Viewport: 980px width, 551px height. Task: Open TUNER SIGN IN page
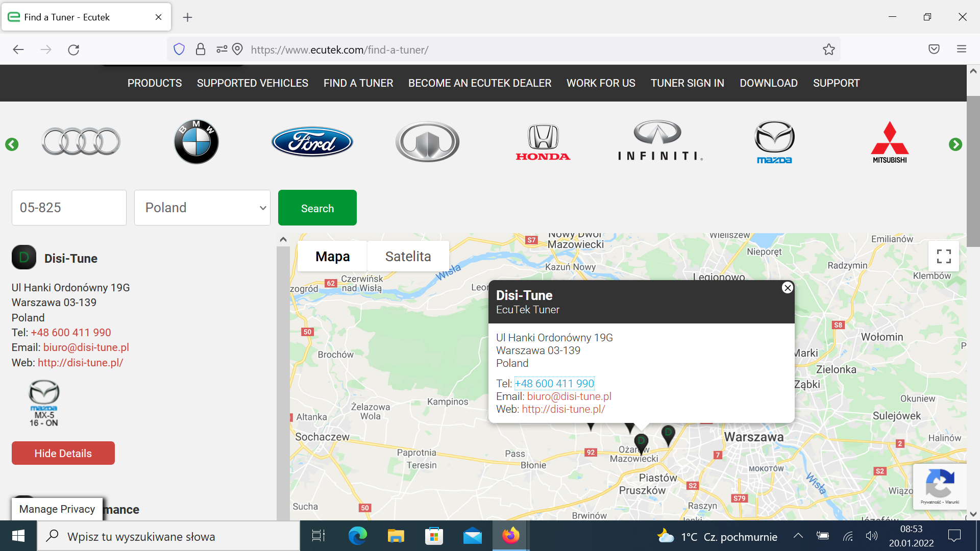click(688, 83)
